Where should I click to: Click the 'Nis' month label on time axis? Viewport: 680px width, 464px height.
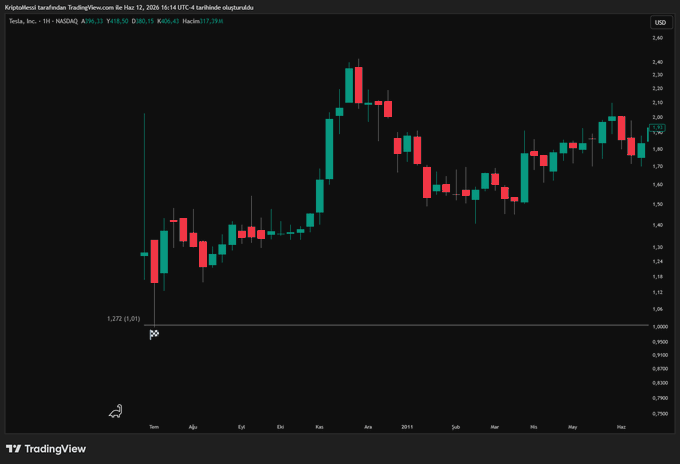click(533, 427)
